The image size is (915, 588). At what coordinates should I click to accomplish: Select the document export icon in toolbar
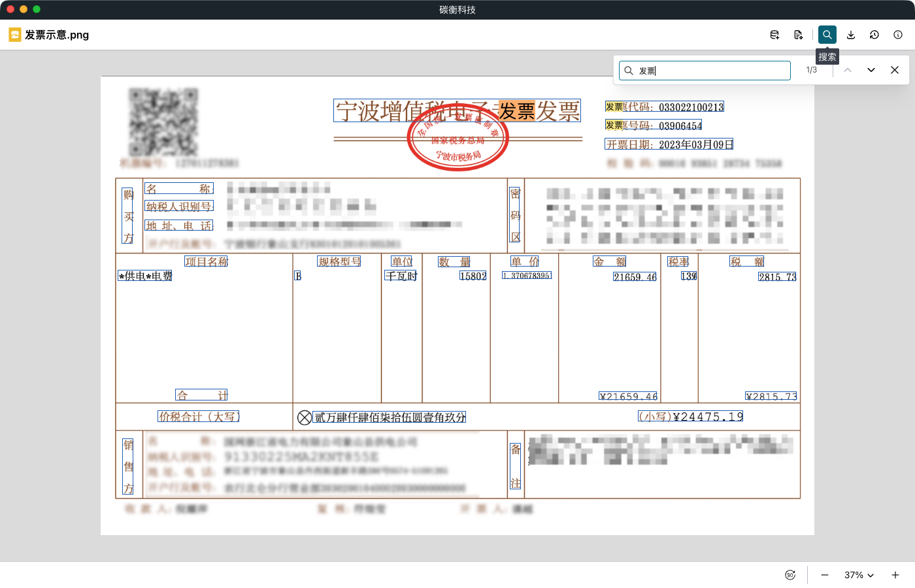798,35
